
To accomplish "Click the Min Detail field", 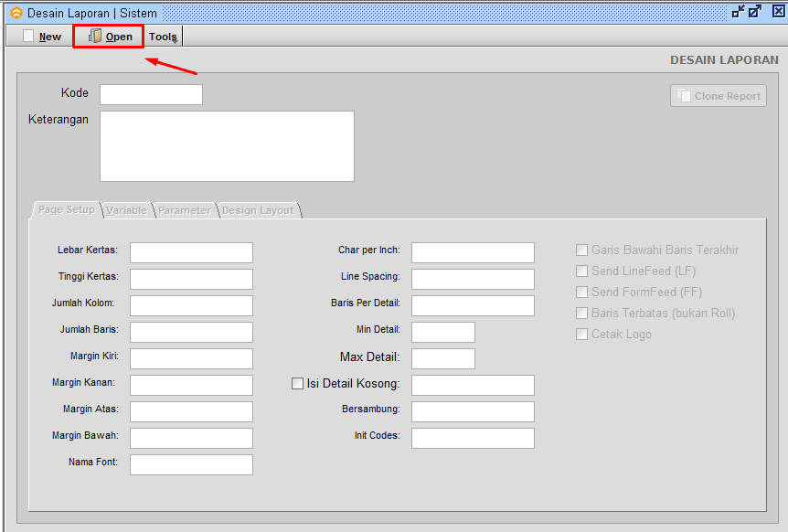I will pos(443,332).
